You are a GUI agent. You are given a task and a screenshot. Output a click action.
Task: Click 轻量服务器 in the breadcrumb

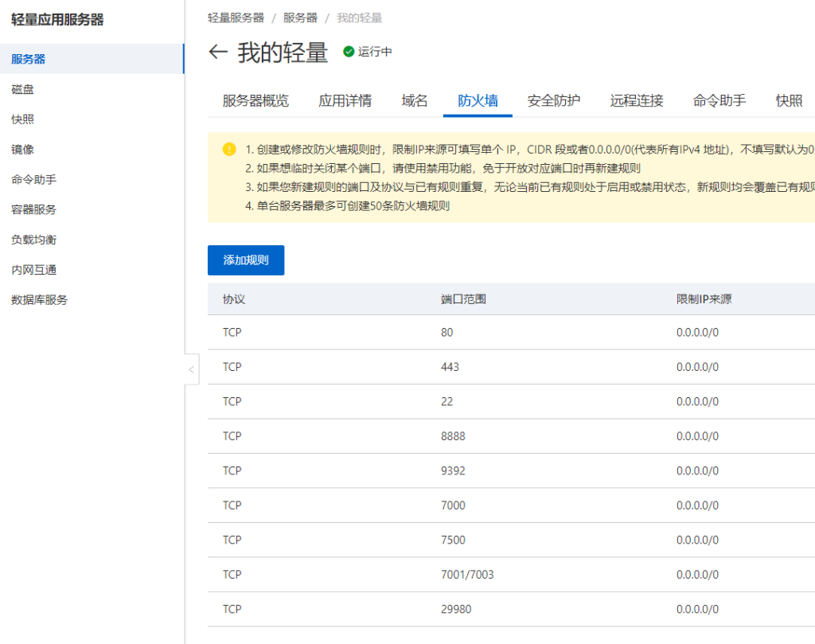236,18
